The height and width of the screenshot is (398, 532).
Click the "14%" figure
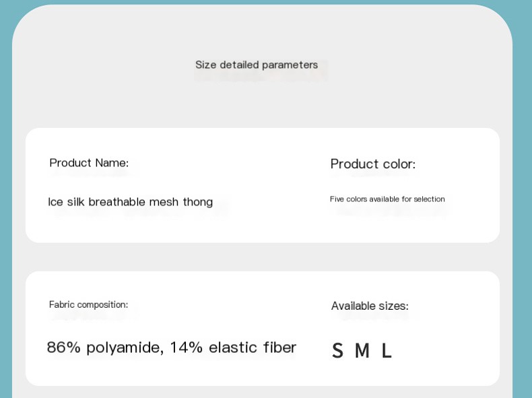tap(187, 347)
